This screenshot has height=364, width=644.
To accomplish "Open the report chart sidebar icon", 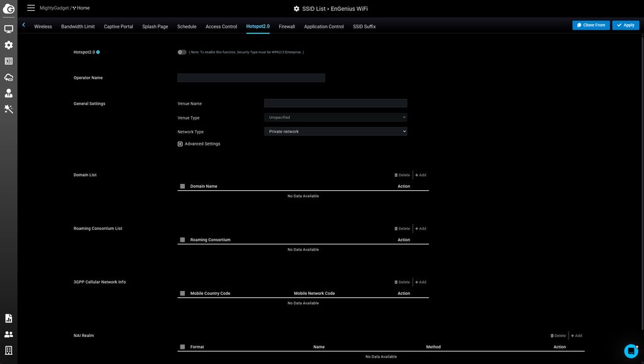I will (9, 319).
